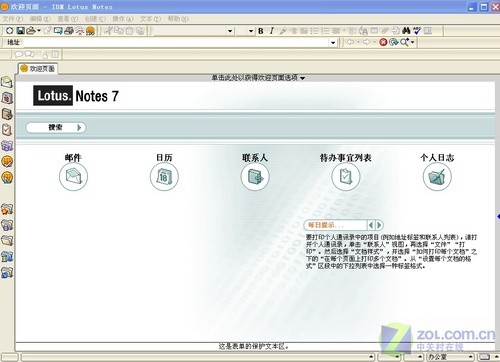Expand the font size dropdown before Bold
500x362 pixels.
pyautogui.click(x=251, y=31)
